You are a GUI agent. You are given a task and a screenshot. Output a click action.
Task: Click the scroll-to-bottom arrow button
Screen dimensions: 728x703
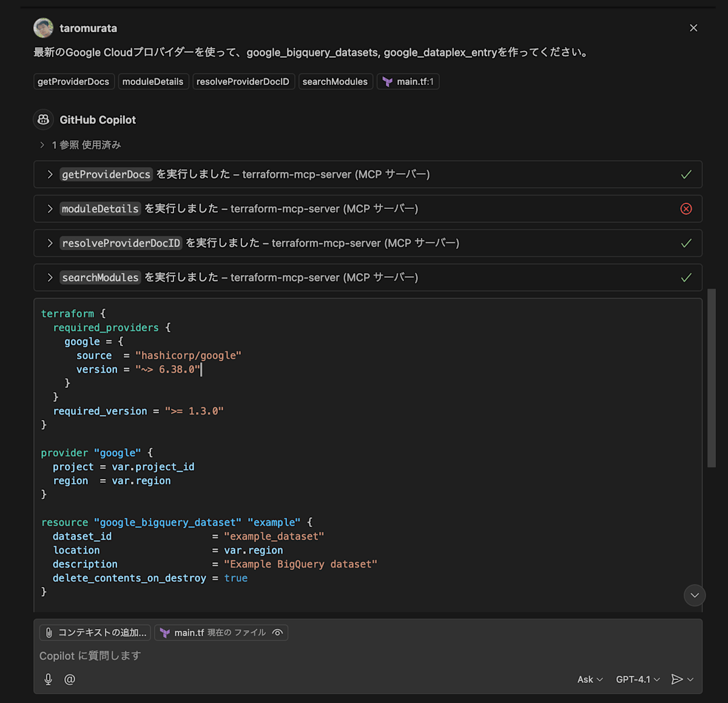coord(695,595)
